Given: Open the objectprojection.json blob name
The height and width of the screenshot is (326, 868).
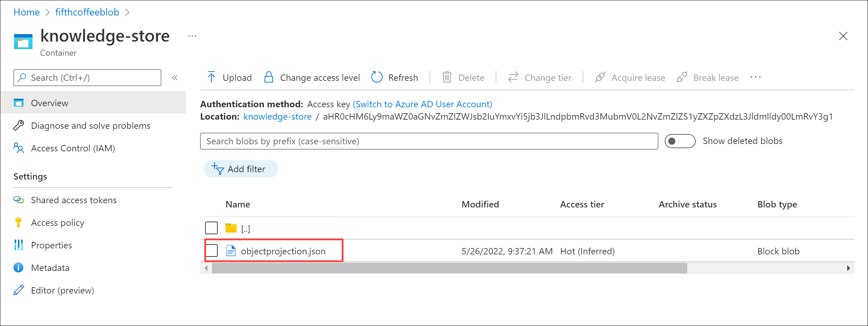Looking at the screenshot, I should click(283, 251).
